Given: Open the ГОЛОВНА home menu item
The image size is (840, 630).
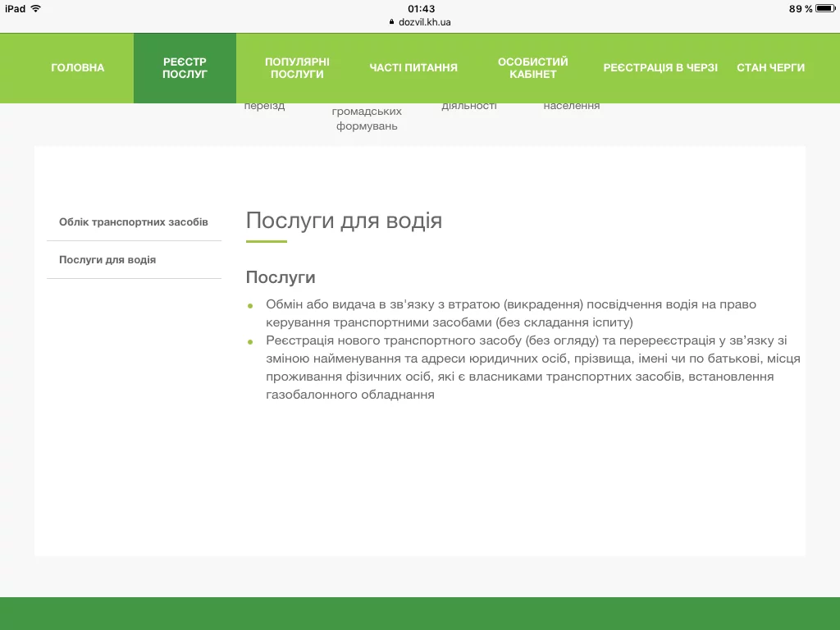Looking at the screenshot, I should click(78, 68).
